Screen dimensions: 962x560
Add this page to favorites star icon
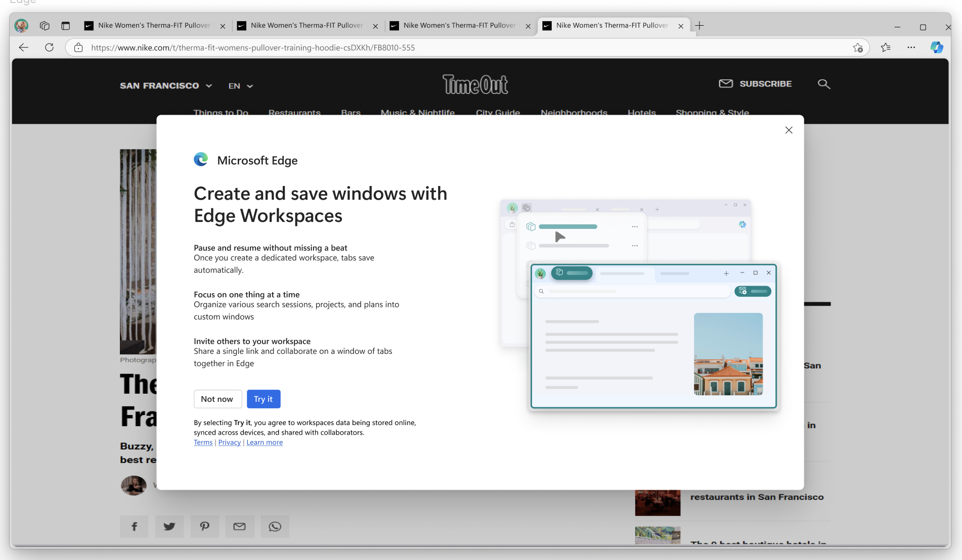tap(858, 48)
